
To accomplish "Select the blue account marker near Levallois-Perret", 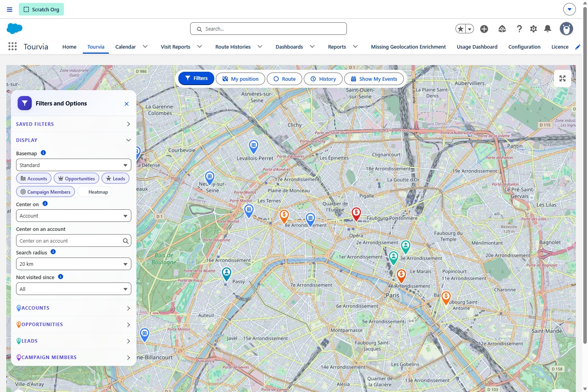I will (x=254, y=147).
